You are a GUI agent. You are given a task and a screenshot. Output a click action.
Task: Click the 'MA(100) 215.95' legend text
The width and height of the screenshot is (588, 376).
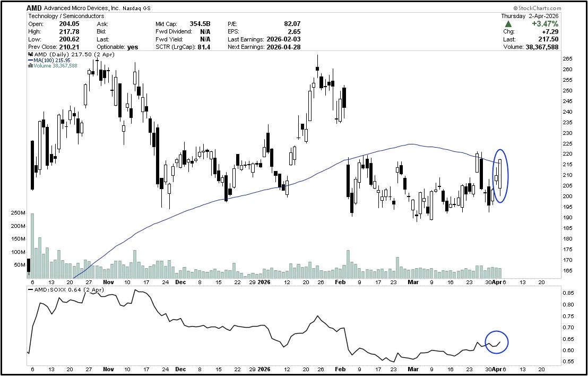tap(52, 60)
